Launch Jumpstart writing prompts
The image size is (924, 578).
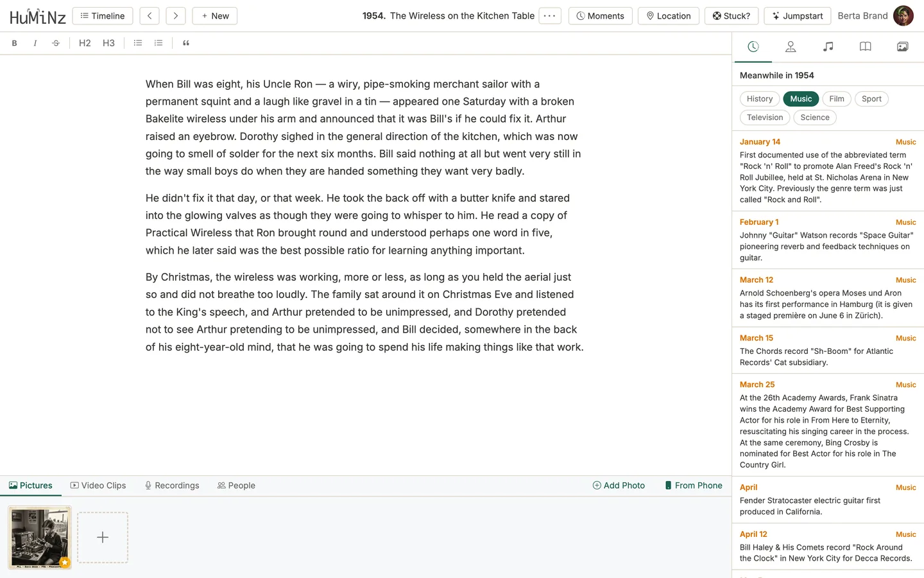pos(798,16)
